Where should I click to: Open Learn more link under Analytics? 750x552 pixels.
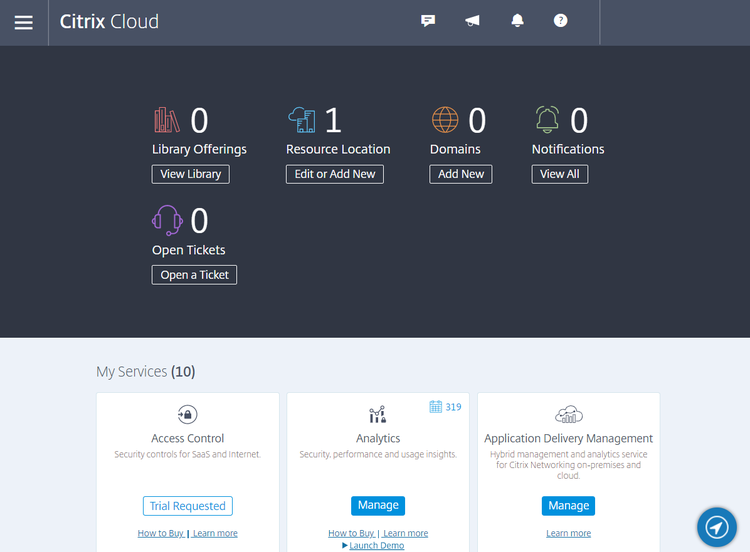point(406,533)
